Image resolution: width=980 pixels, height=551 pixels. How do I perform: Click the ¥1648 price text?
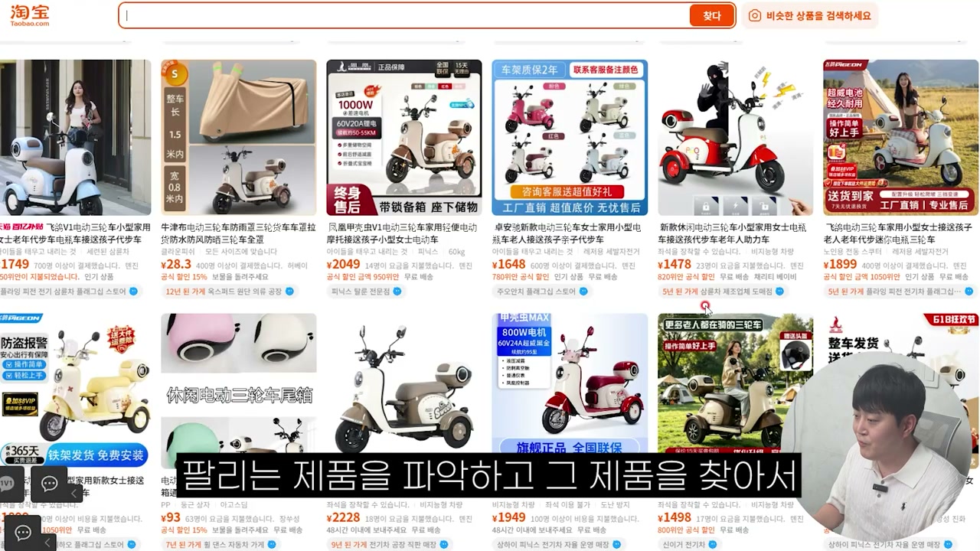coord(508,265)
